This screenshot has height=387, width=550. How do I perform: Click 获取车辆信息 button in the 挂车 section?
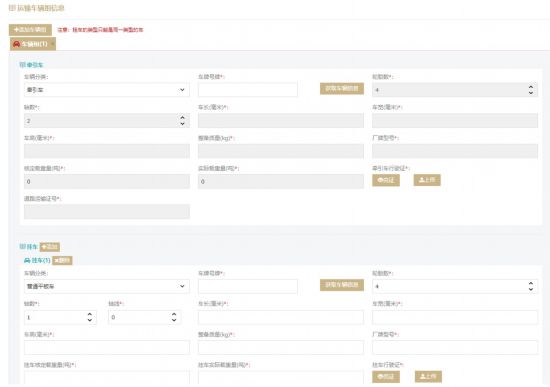(x=342, y=285)
